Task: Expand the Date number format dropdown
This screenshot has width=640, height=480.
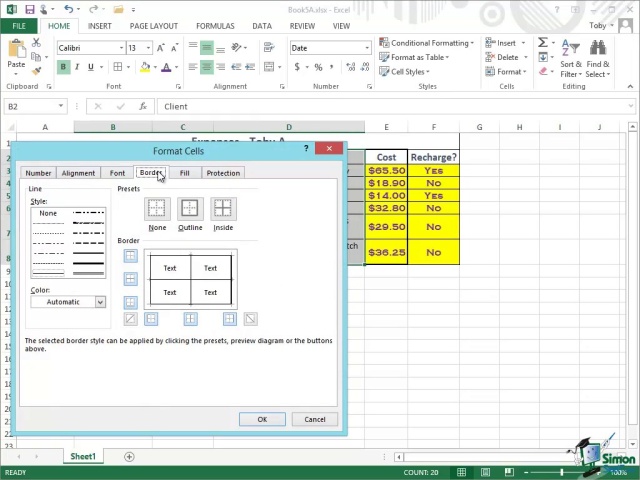Action: click(367, 48)
